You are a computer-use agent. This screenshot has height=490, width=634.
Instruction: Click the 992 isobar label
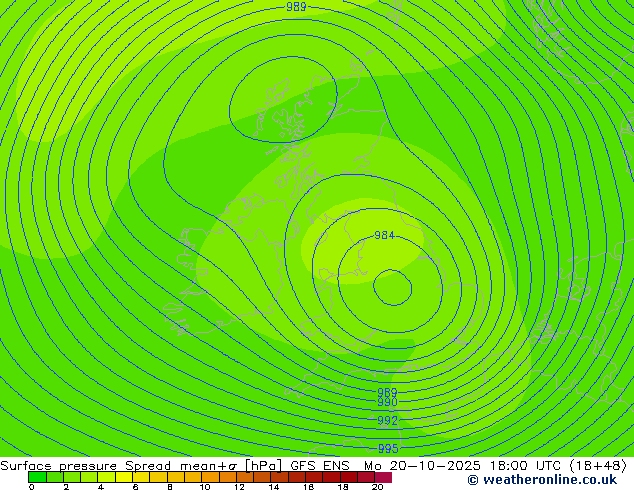coord(387,420)
